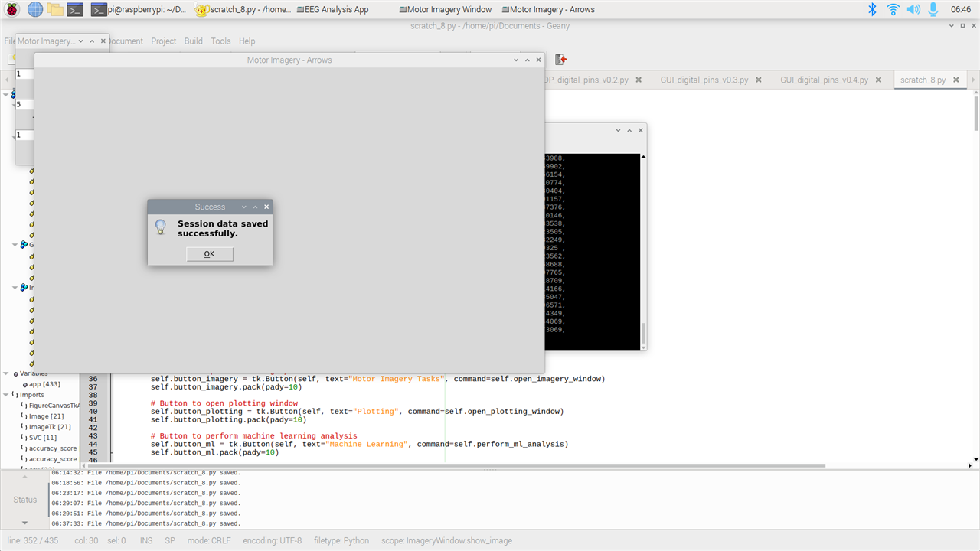Click 'mode: CRLF' in status bar
The image size is (980, 551).
point(209,540)
